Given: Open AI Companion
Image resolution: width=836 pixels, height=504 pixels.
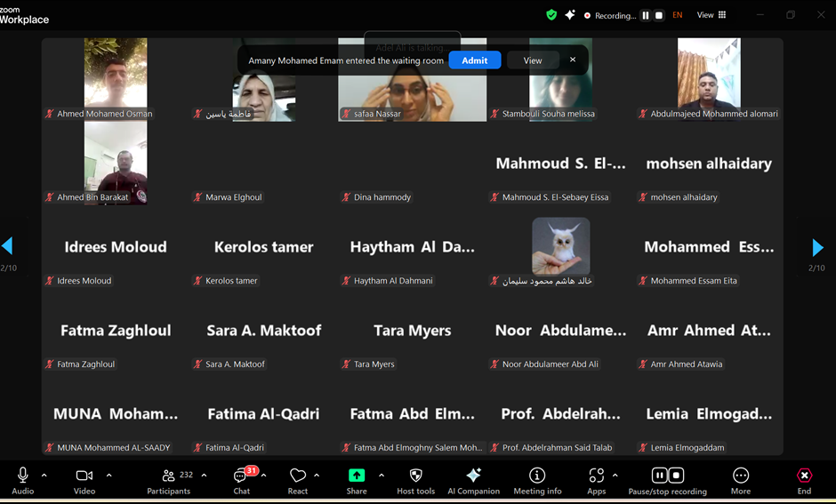Looking at the screenshot, I should (473, 481).
